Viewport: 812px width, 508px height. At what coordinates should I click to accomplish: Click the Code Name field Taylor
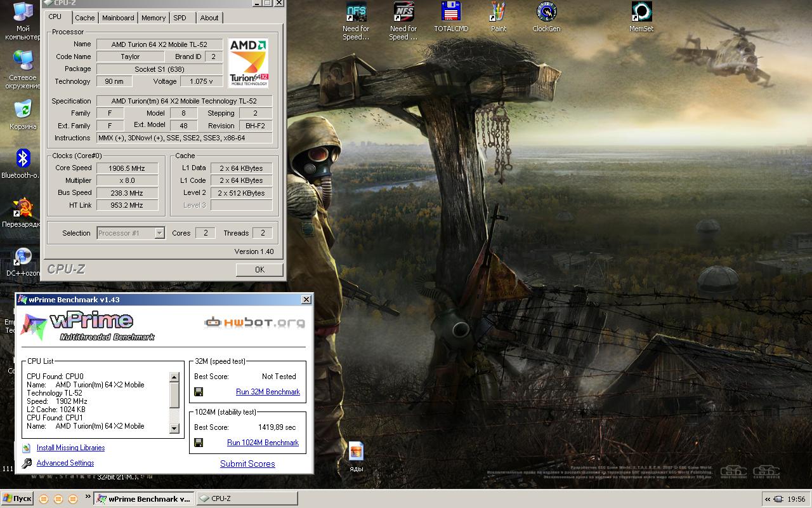click(130, 57)
